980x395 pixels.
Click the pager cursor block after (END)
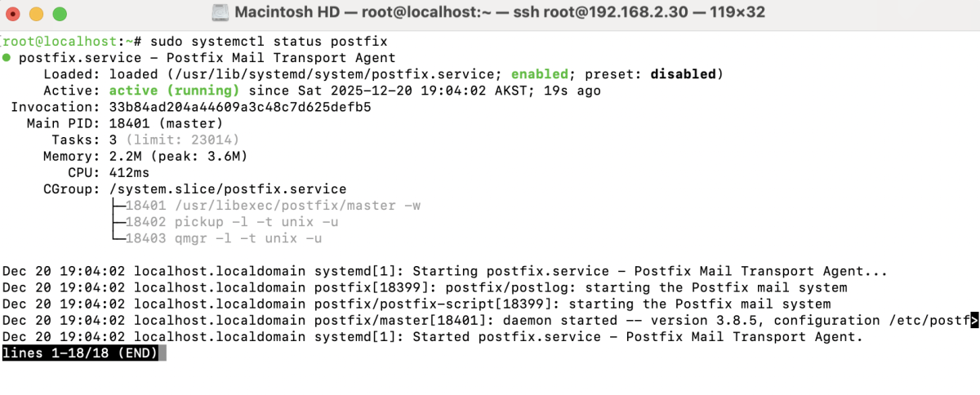click(x=163, y=353)
